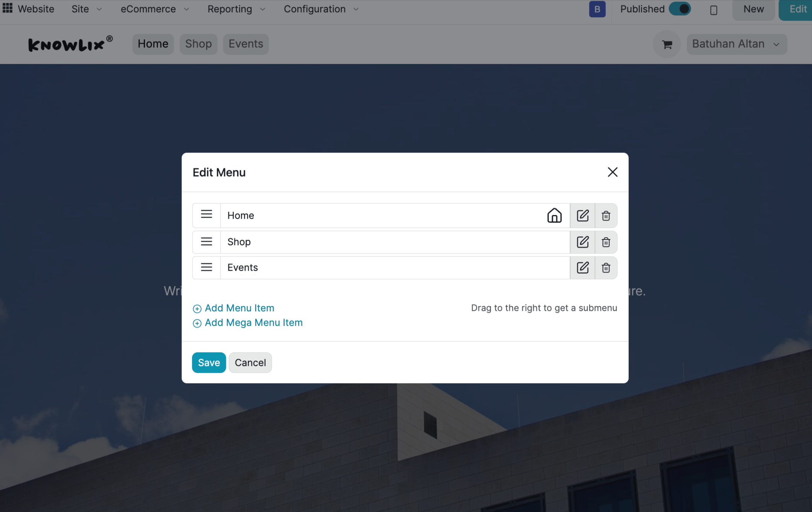The image size is (812, 512).
Task: Click the drag handle beside Events
Action: [x=206, y=267]
